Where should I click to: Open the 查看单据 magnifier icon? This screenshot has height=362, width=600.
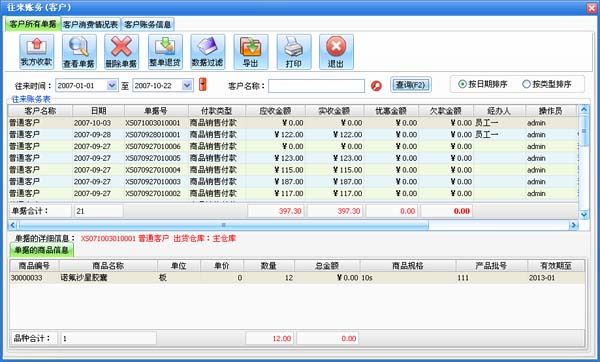79,52
